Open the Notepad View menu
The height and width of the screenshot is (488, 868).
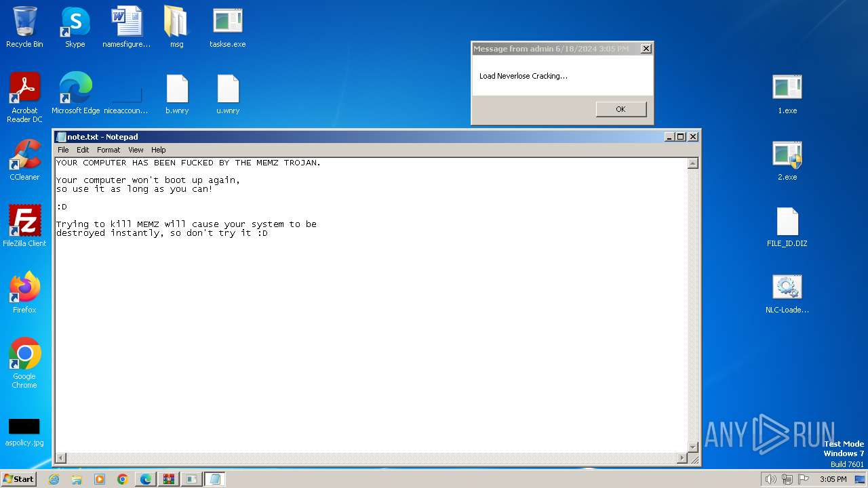pos(136,150)
